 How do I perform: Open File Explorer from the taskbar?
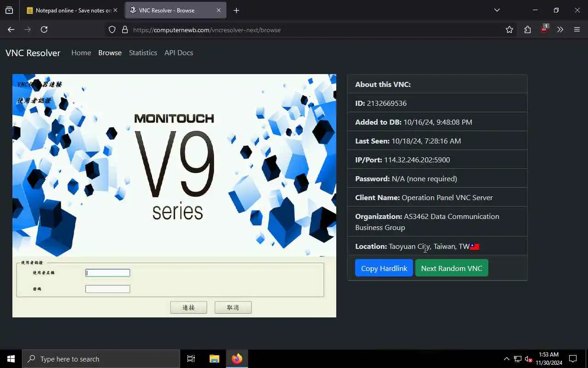214,359
